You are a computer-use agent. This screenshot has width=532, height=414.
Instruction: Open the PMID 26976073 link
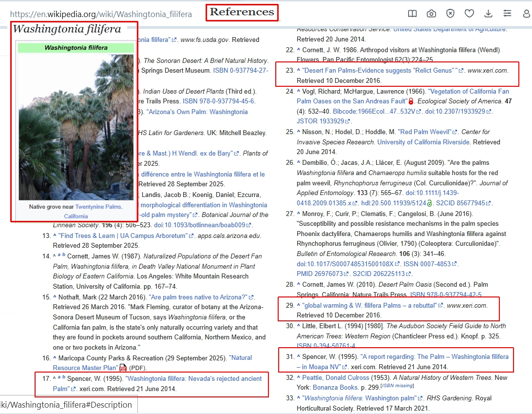[x=323, y=274]
